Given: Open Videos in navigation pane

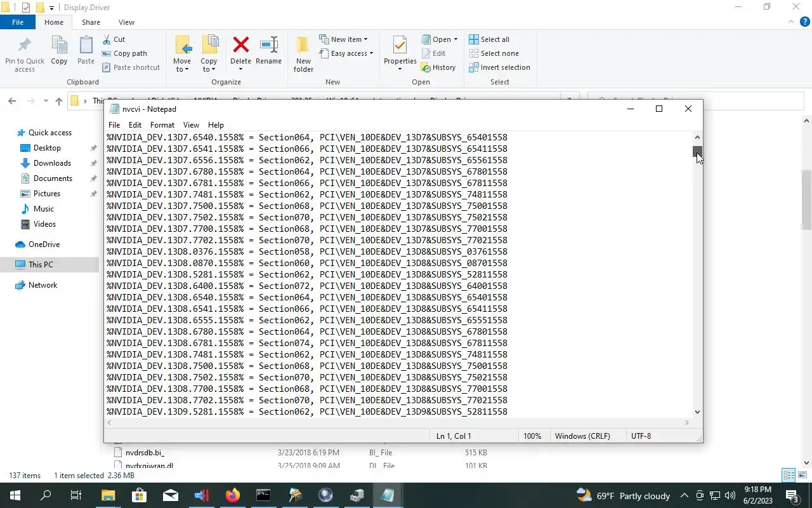Looking at the screenshot, I should point(44,224).
